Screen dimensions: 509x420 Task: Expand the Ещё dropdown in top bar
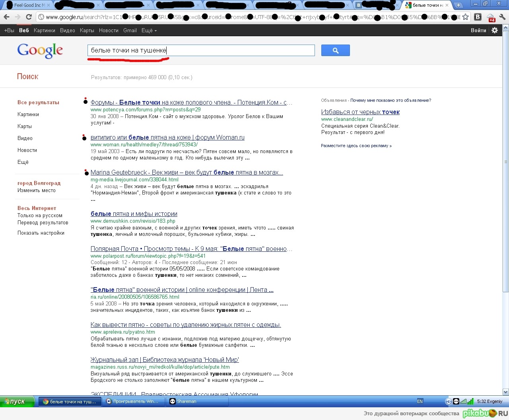point(149,30)
